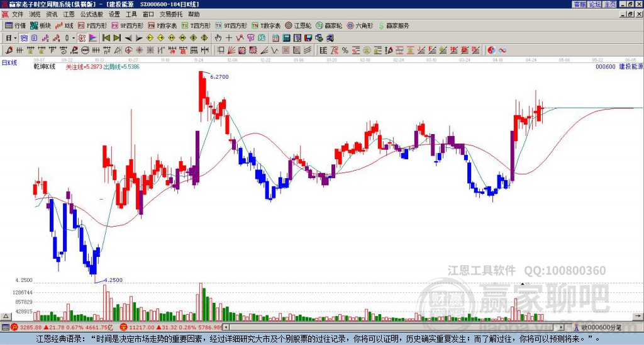Click the yin-yang circle icon
This screenshot has height=345, width=644.
491,50
